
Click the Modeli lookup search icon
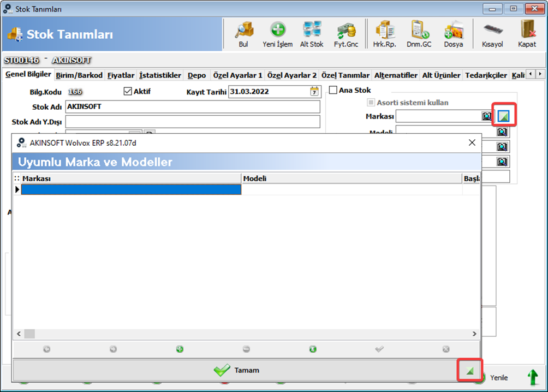pyautogui.click(x=502, y=132)
